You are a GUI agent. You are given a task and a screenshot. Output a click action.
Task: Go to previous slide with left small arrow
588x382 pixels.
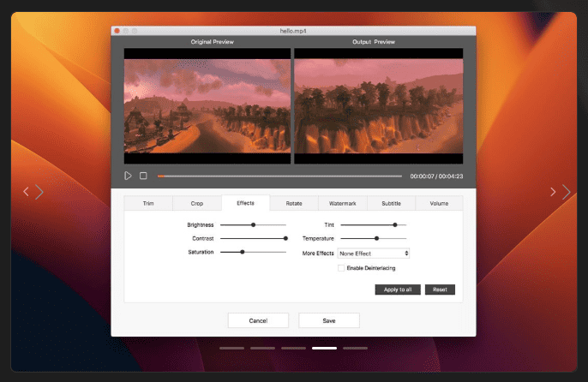tap(26, 192)
